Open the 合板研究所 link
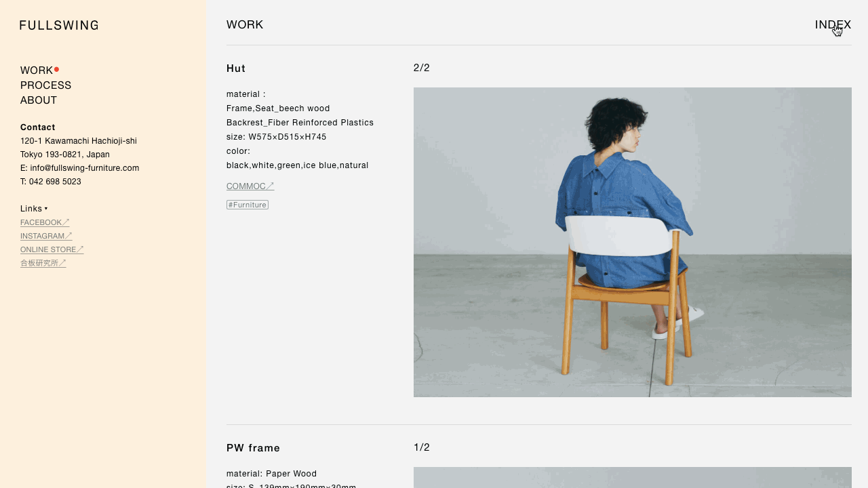The height and width of the screenshot is (488, 868). (43, 263)
